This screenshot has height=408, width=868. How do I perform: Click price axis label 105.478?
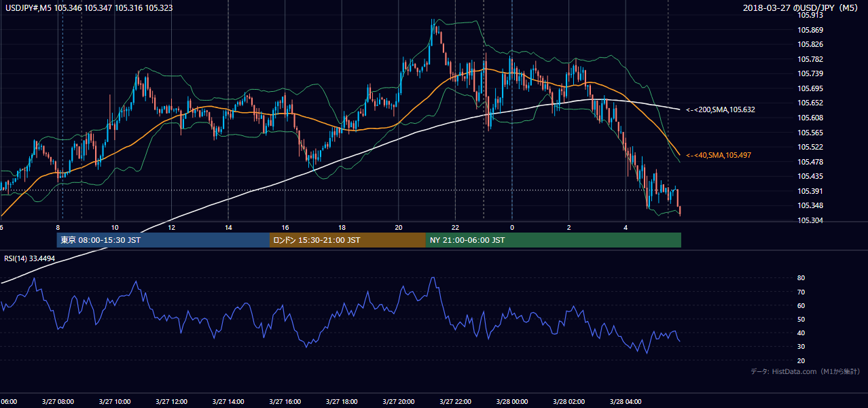[x=810, y=162]
